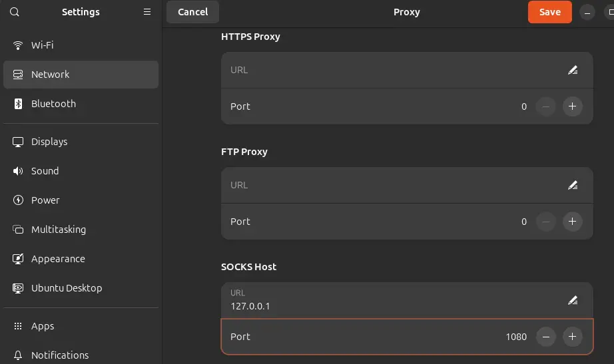Click the Wi-Fi signal icon in sidebar
This screenshot has height=364, width=614.
(x=17, y=45)
